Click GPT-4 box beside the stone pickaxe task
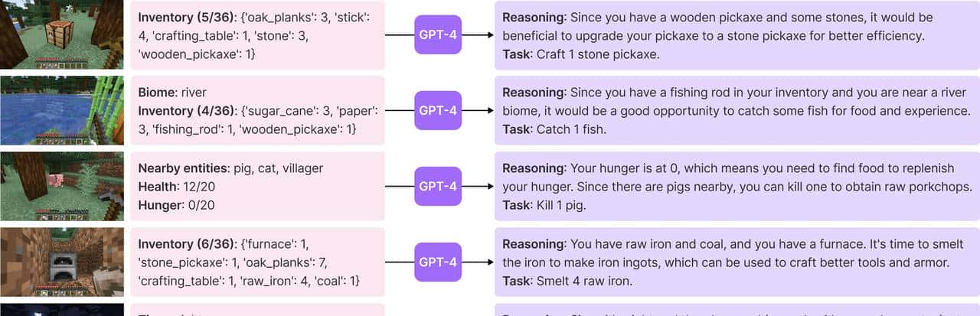 [438, 35]
